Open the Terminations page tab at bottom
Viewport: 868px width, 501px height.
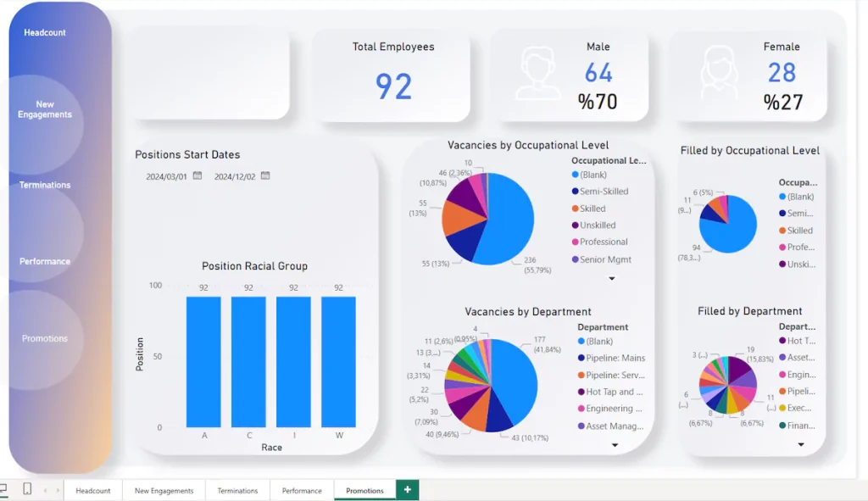tap(237, 490)
